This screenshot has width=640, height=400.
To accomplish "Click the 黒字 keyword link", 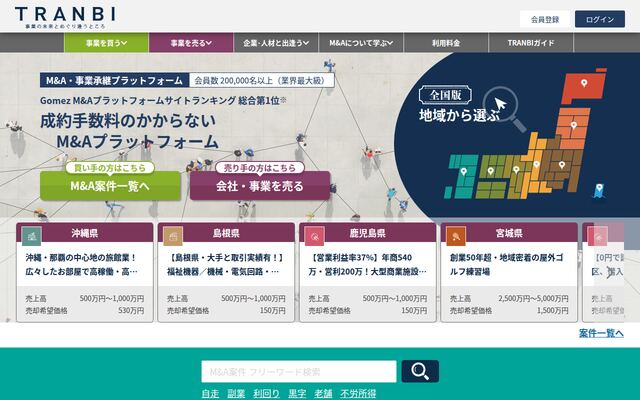I will coord(297,393).
